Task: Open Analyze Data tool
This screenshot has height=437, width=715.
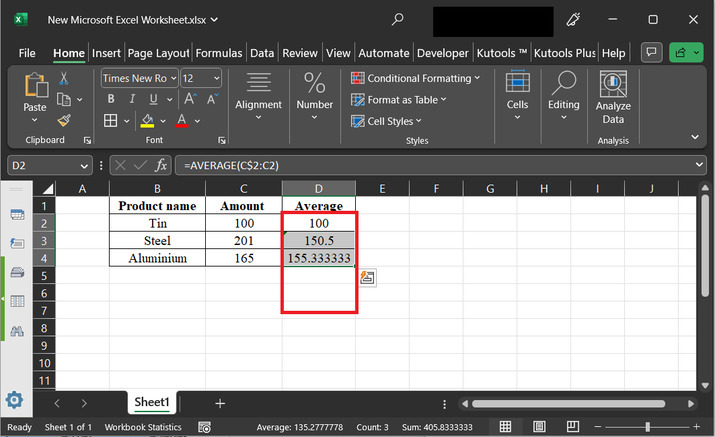Action: point(613,98)
